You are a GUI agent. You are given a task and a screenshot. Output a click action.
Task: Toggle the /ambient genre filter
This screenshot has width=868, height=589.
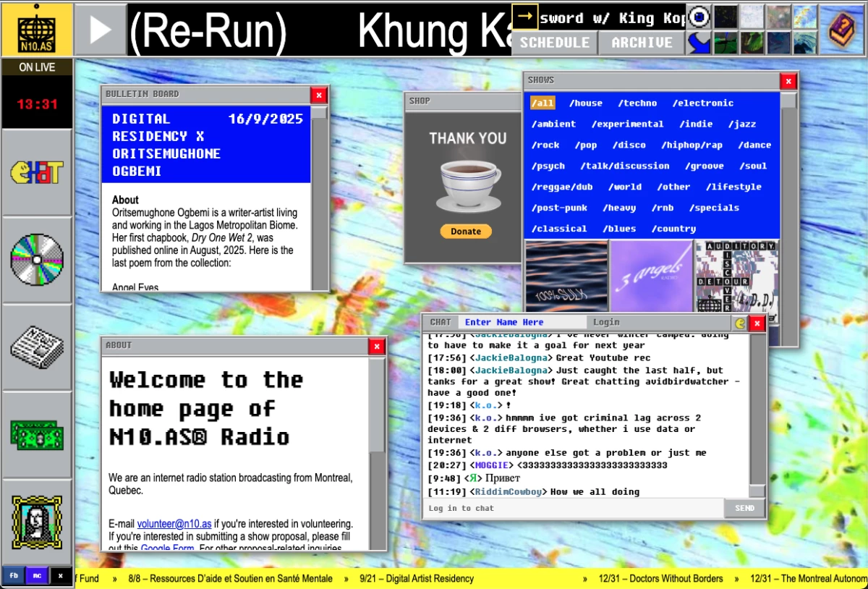pos(553,124)
